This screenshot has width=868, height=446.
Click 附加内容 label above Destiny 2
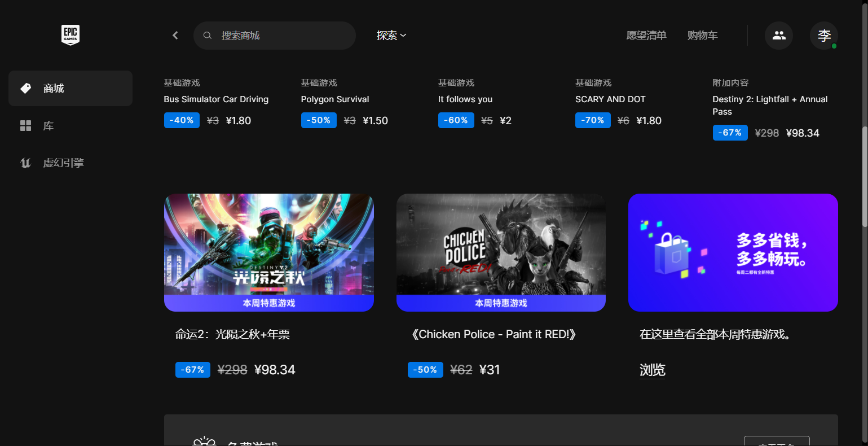[730, 83]
